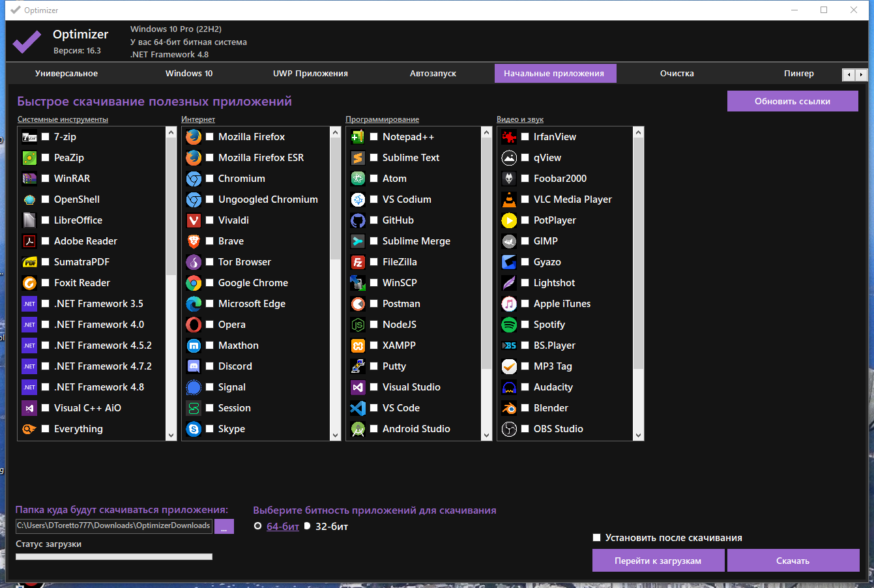Image resolution: width=874 pixels, height=588 pixels.
Task: Select the 64-бит radio button
Action: coord(258,526)
